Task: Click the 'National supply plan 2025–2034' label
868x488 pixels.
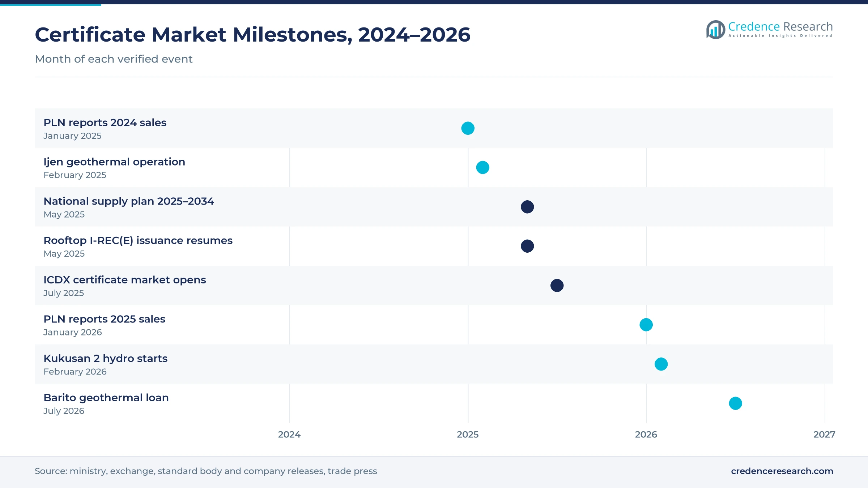Action: click(129, 201)
